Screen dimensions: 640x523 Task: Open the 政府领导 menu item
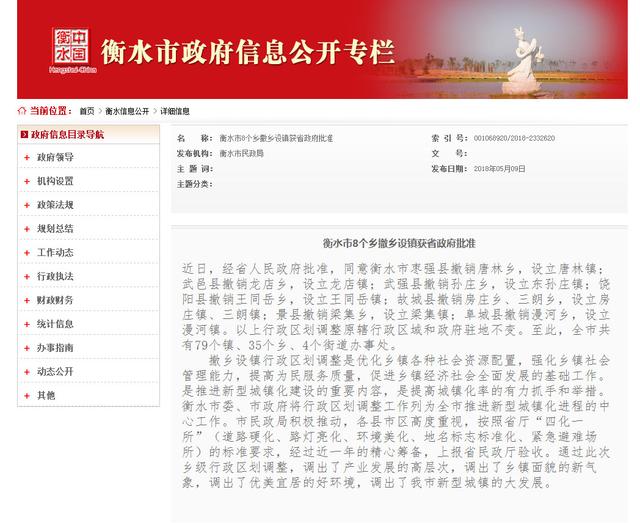pos(55,157)
